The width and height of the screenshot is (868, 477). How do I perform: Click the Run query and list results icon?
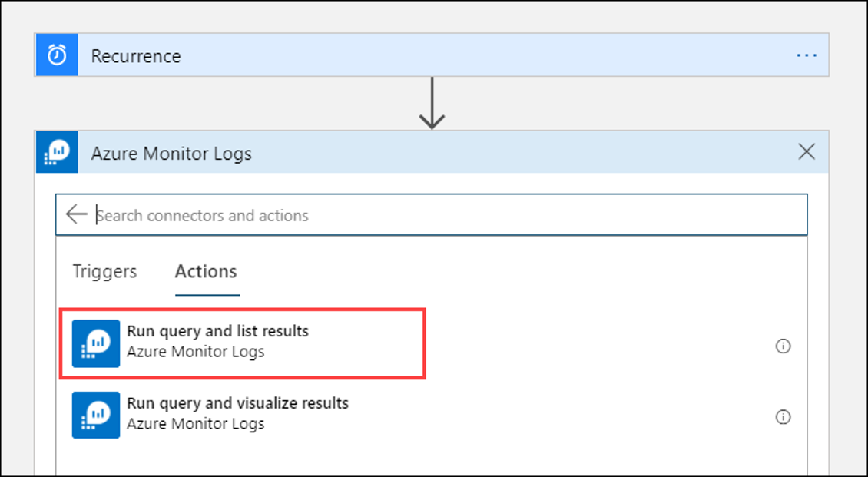coord(96,343)
